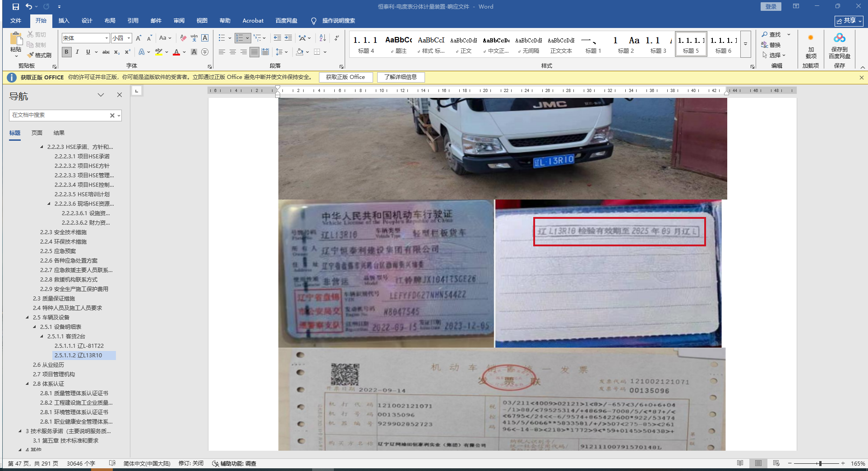This screenshot has width=868, height=471.
Task: Undo the last action
Action: click(29, 7)
